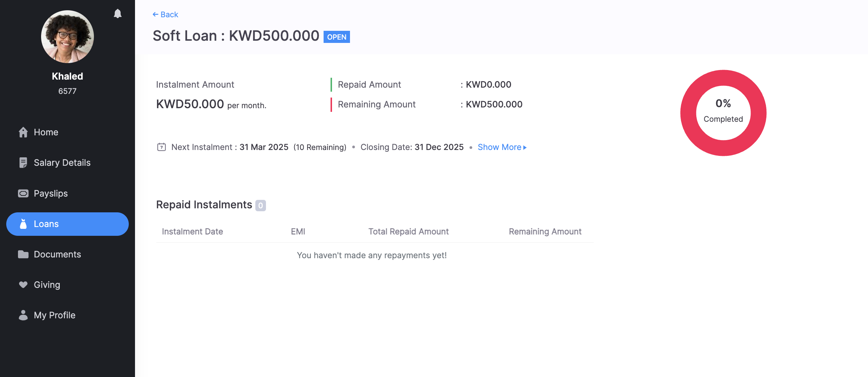Select the Giving menu label
This screenshot has width=868, height=377.
tap(47, 285)
